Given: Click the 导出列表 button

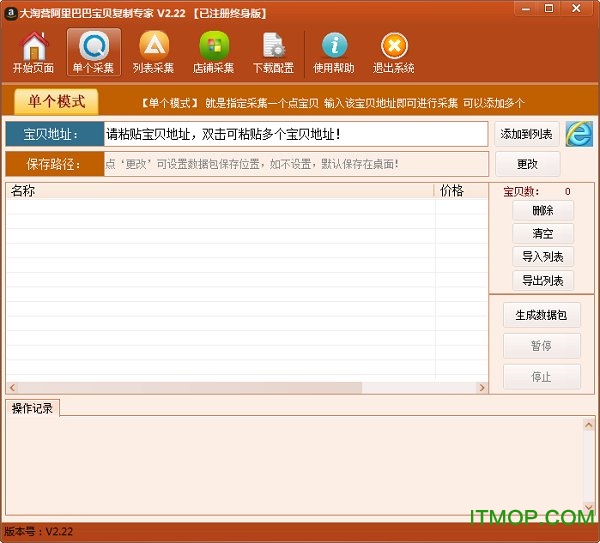Looking at the screenshot, I should pyautogui.click(x=543, y=281).
